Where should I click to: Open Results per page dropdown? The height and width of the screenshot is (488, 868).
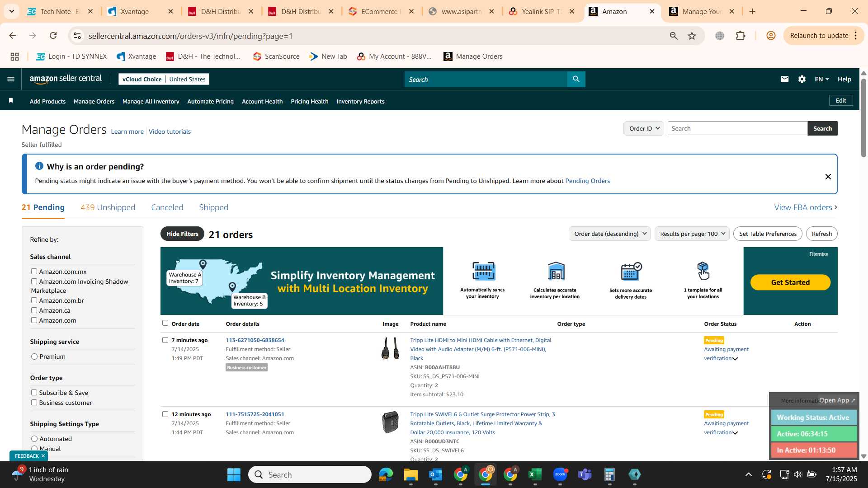(x=692, y=234)
